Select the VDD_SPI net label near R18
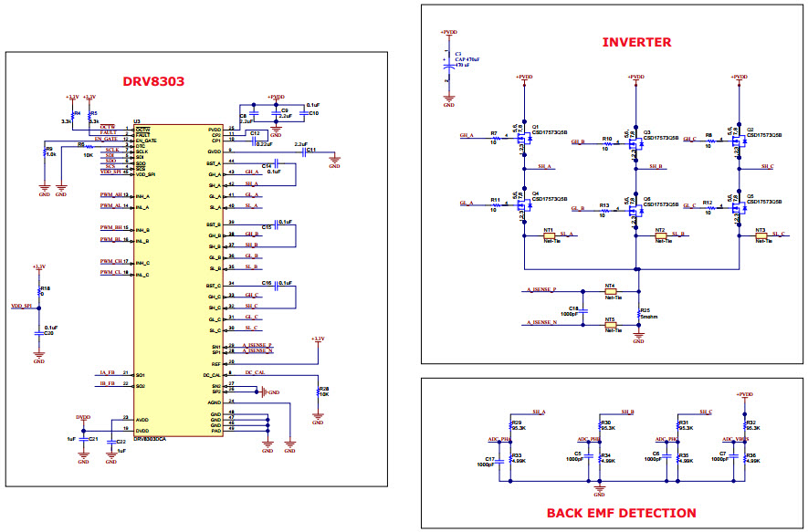808x532 pixels. (x=22, y=306)
